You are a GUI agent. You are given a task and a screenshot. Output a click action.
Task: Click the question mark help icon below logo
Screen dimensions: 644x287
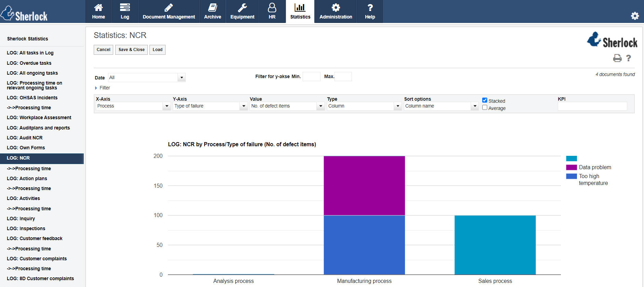pyautogui.click(x=629, y=58)
